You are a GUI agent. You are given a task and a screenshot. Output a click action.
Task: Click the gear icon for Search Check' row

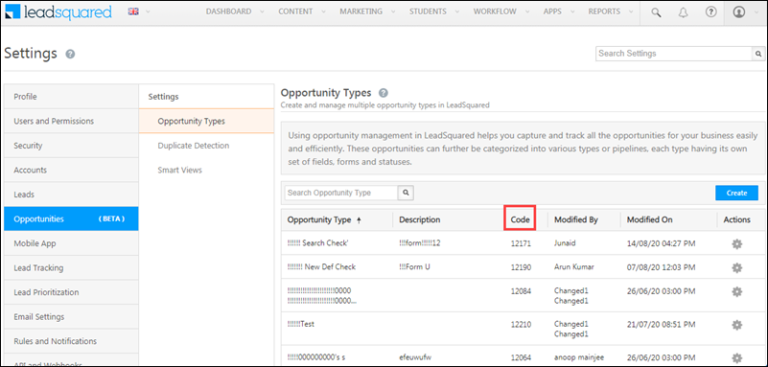[x=737, y=244]
